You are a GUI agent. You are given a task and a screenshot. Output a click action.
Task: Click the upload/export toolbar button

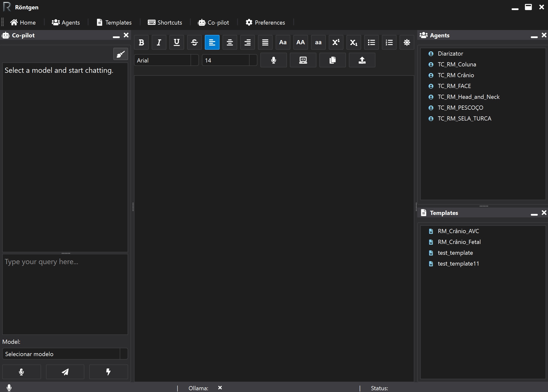tap(362, 60)
